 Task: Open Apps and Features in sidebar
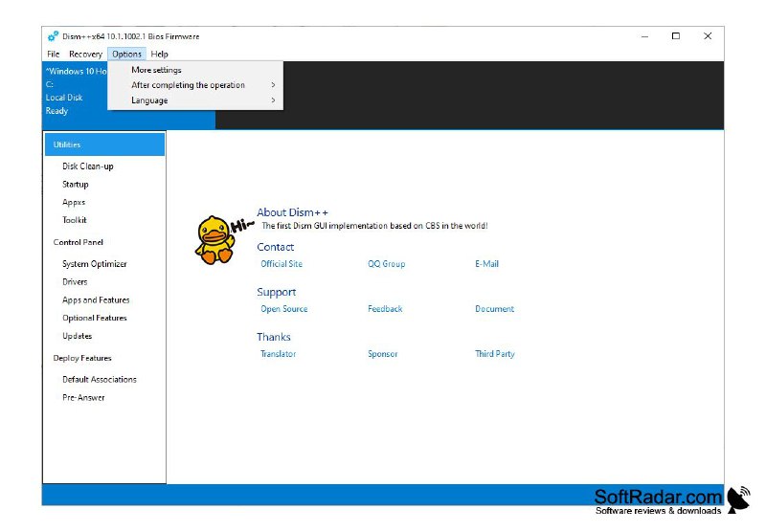(x=96, y=300)
